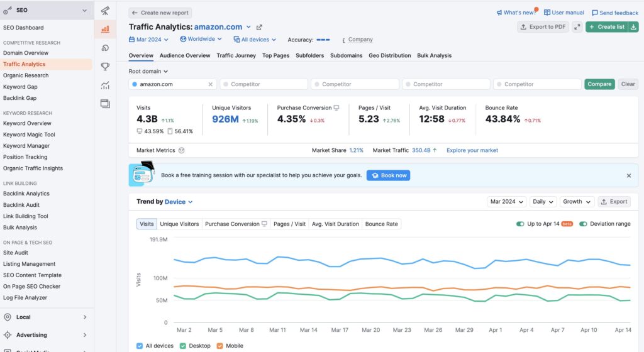
Task: Click the User manual book icon
Action: (547, 13)
